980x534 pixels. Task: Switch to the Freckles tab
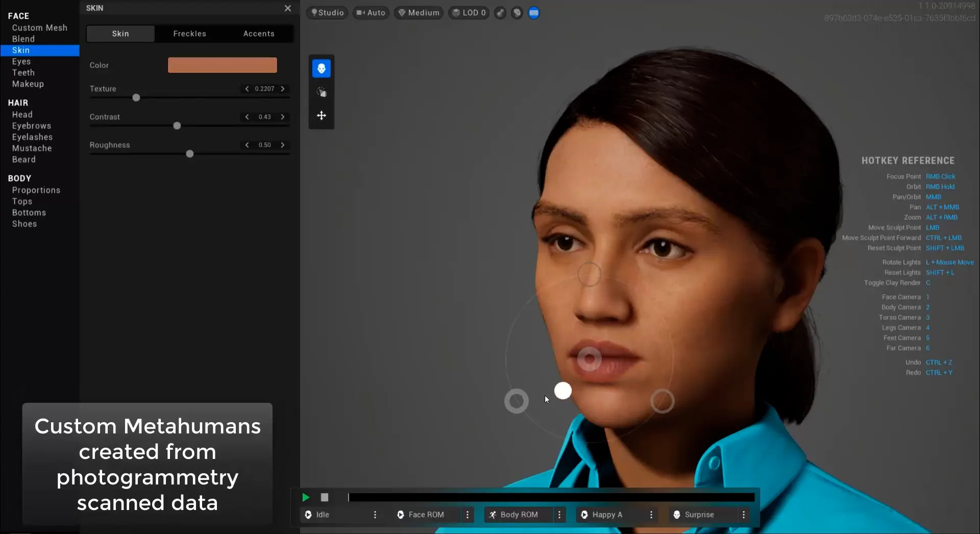tap(189, 33)
